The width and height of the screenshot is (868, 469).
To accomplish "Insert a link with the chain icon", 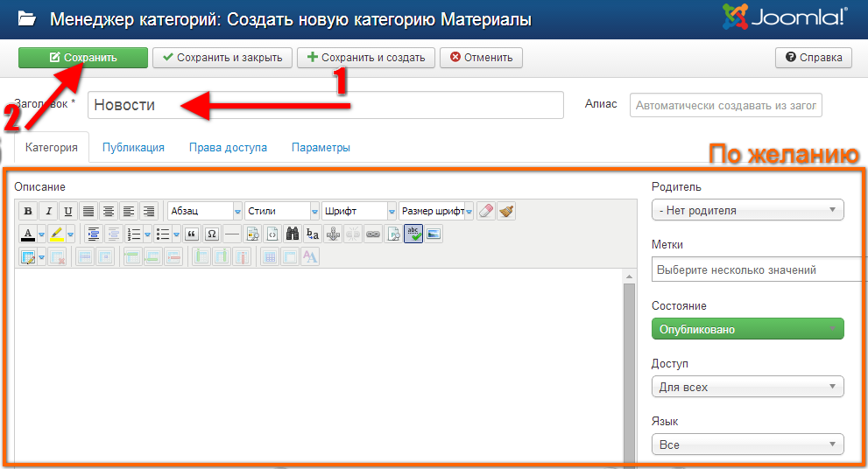I will 373,234.
